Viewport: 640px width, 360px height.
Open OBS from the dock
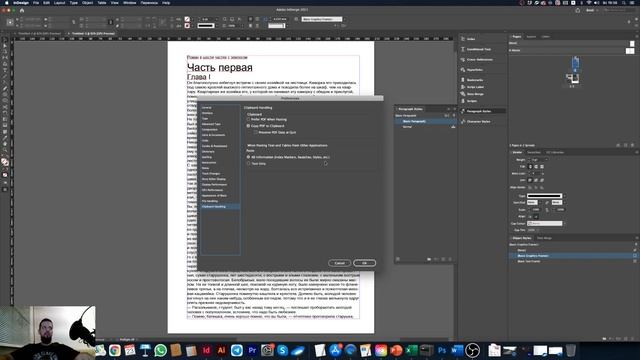472,350
